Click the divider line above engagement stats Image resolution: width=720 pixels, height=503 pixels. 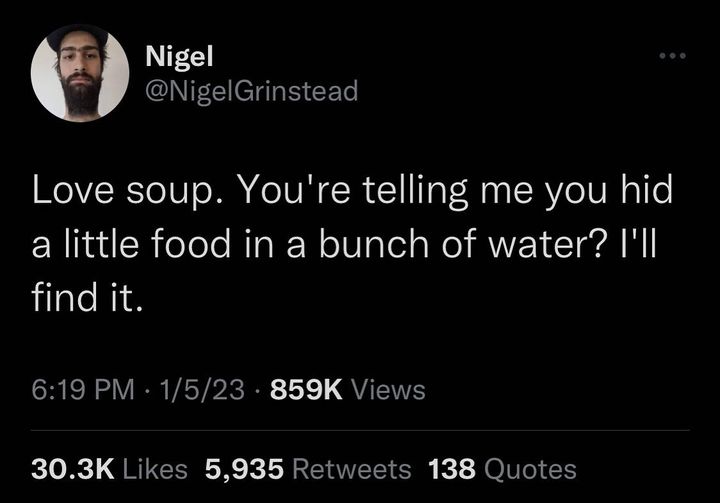[360, 431]
